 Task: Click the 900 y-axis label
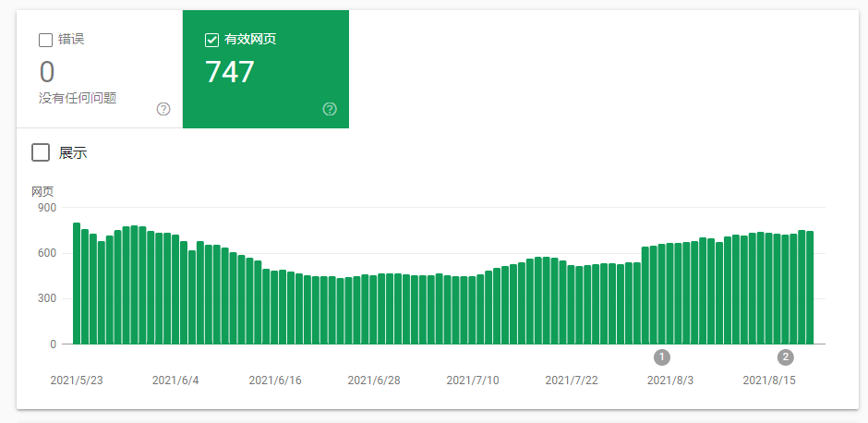46,208
